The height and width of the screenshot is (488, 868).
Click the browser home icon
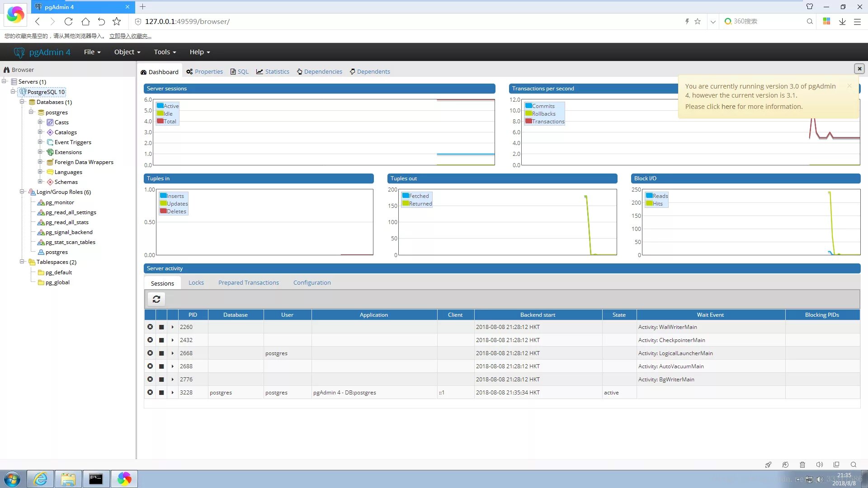click(x=85, y=21)
